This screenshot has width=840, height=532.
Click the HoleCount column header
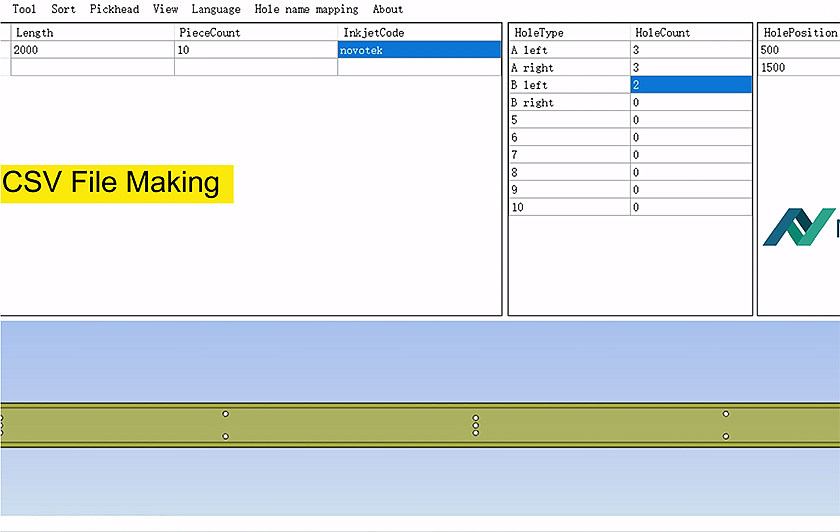coord(691,33)
